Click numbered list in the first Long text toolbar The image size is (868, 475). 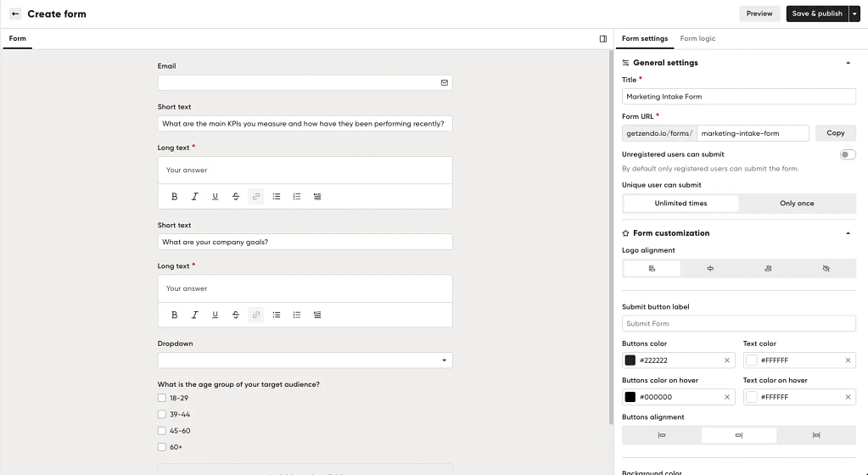click(x=297, y=197)
